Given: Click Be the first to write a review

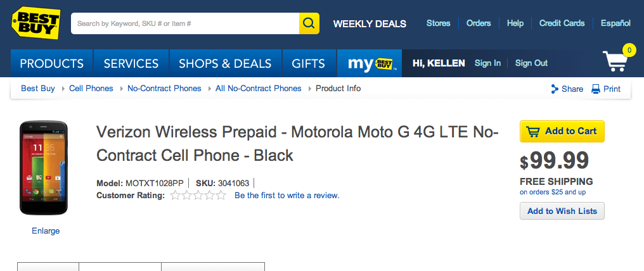Looking at the screenshot, I should [287, 196].
